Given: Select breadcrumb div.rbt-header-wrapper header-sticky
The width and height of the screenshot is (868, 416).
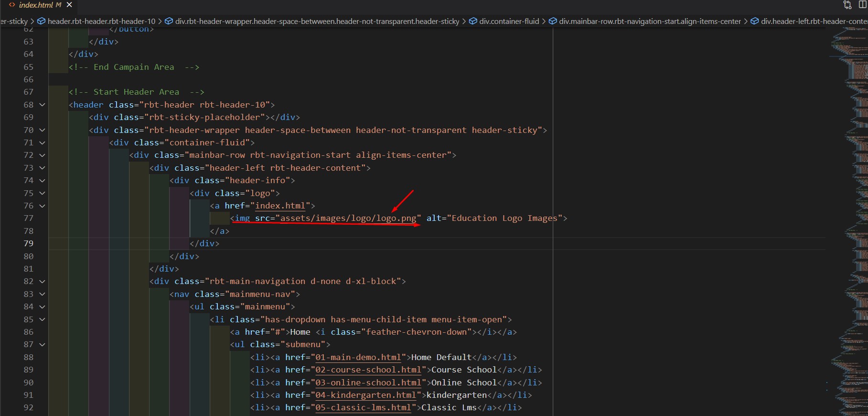Looking at the screenshot, I should coord(317,21).
